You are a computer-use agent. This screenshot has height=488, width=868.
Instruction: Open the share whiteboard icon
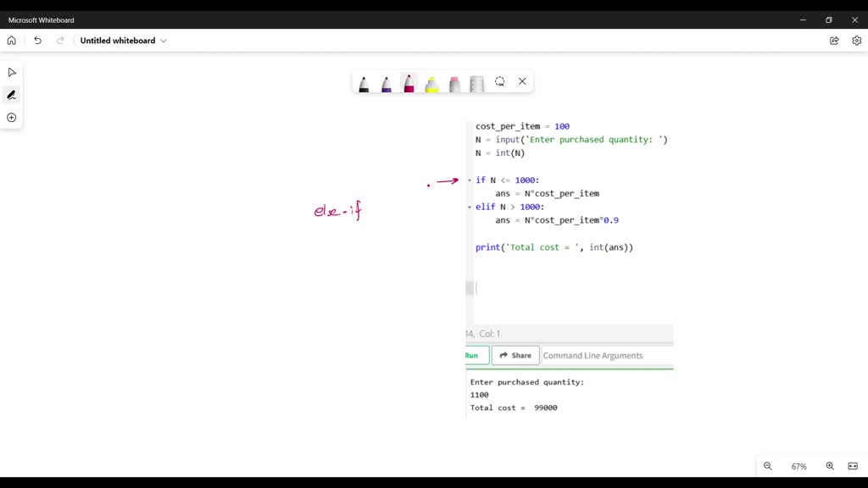(x=834, y=41)
